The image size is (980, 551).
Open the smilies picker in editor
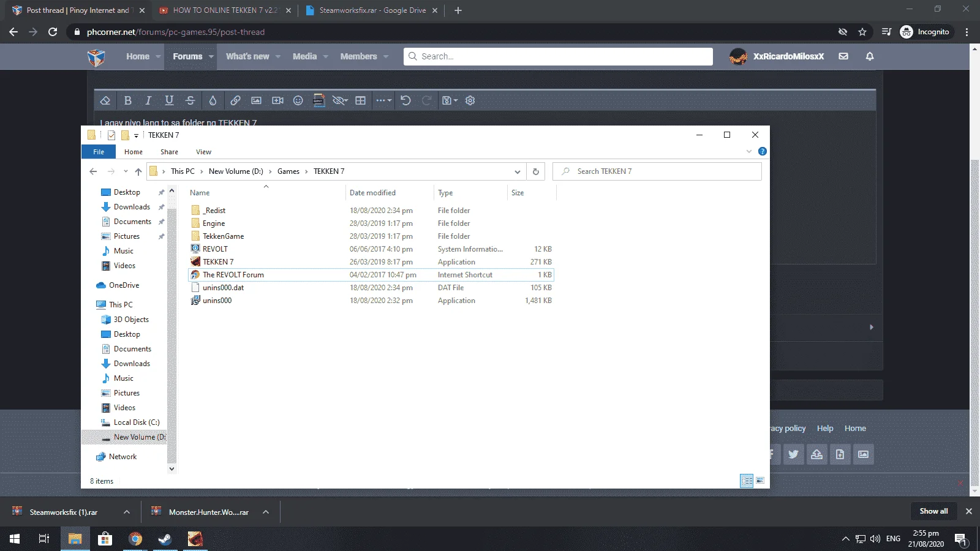coord(298,100)
